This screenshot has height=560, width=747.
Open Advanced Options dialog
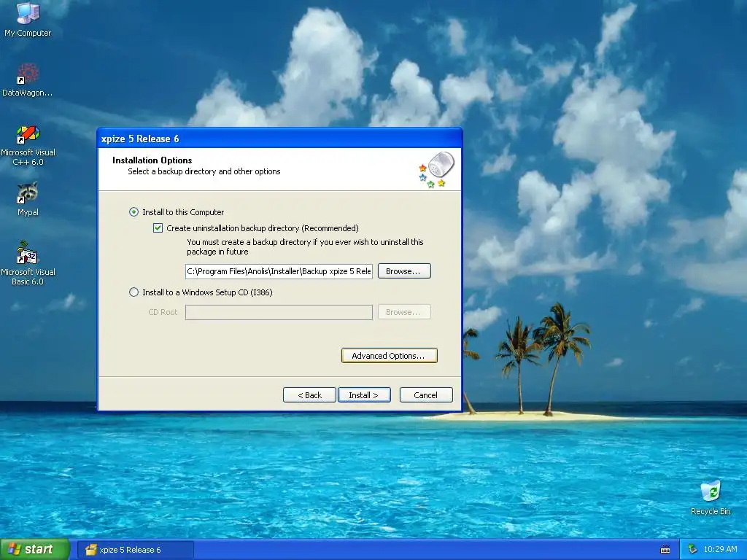click(x=390, y=356)
